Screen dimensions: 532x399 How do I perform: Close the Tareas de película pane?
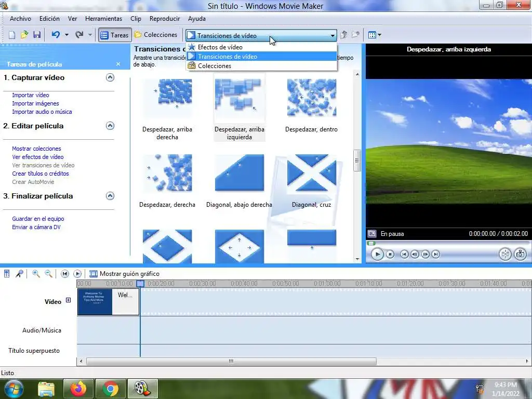[118, 64]
